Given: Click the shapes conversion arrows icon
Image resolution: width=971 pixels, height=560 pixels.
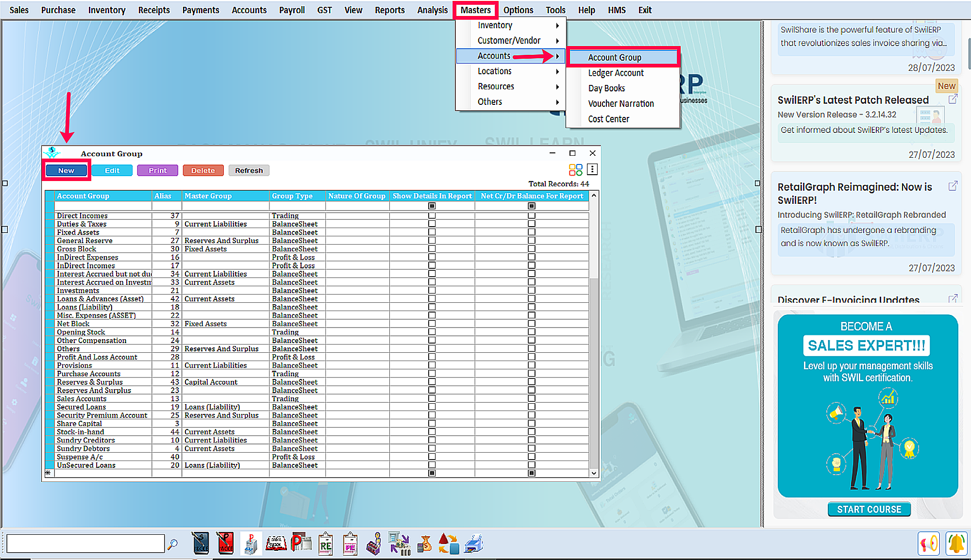Looking at the screenshot, I should (449, 544).
